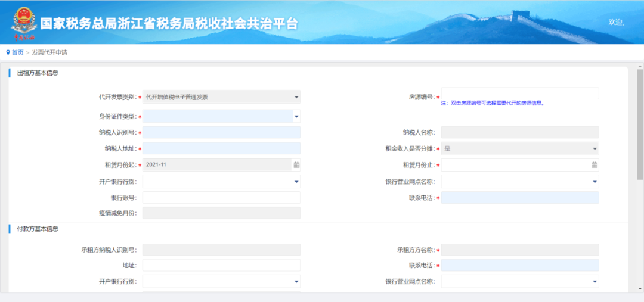Viewport: 644px width, 302px height.
Task: Open calendar icon for 租赁月份止
Action: click(595, 165)
